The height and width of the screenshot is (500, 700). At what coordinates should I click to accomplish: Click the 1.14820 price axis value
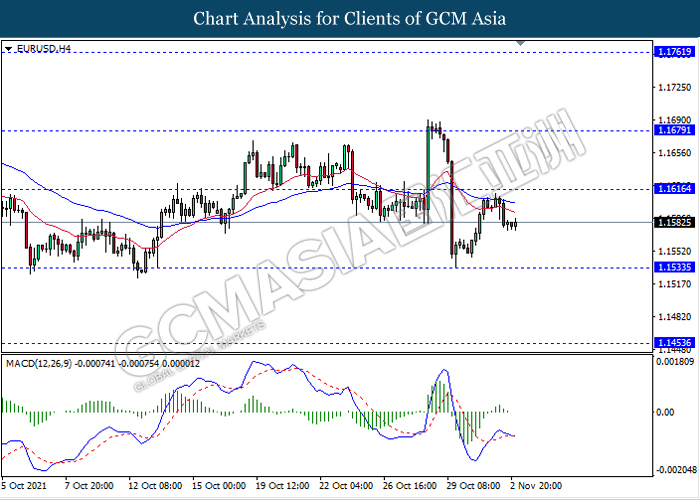tap(675, 317)
